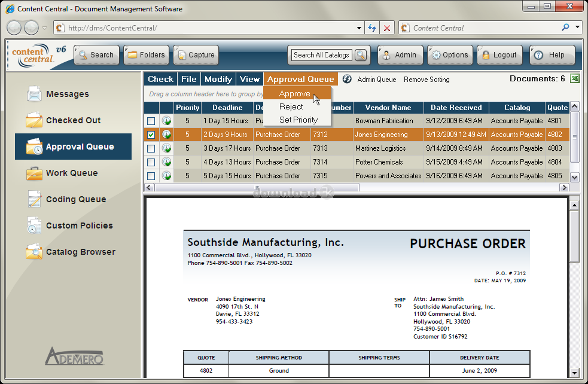The image size is (588, 384).
Task: Sort by the Vendor Name column header
Action: [388, 108]
